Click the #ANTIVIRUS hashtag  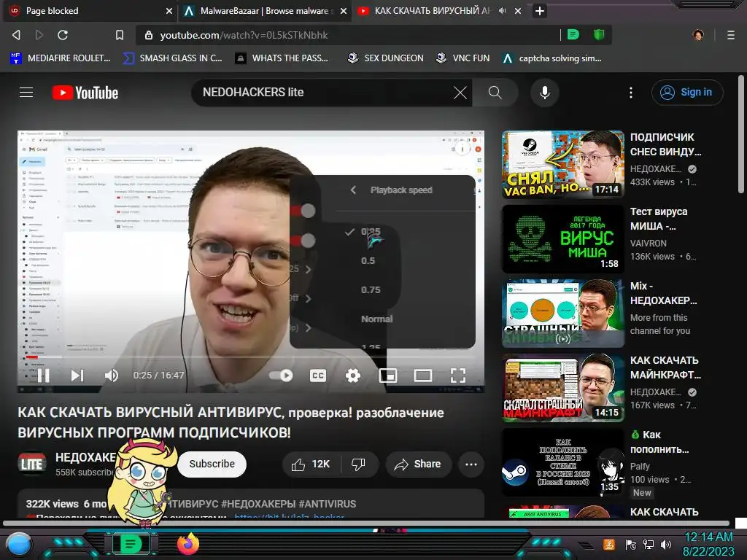point(327,504)
